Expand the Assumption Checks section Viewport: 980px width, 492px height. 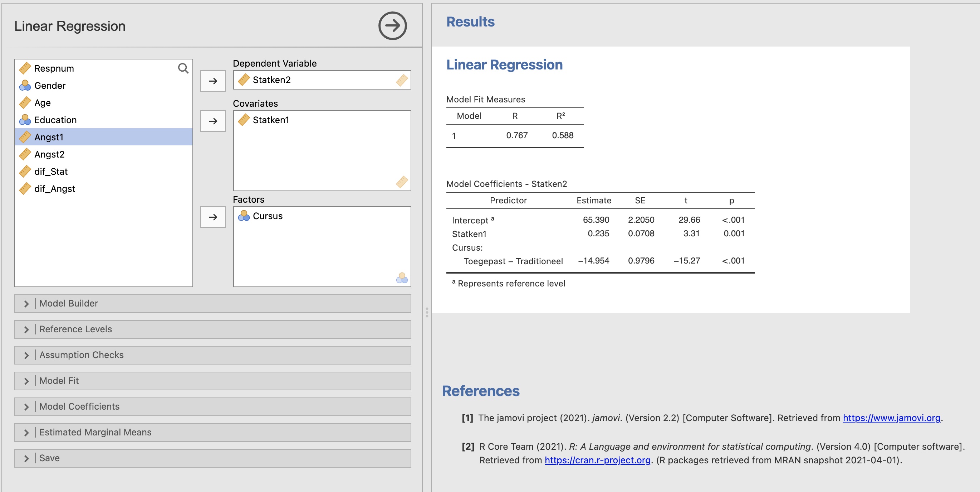click(x=81, y=355)
